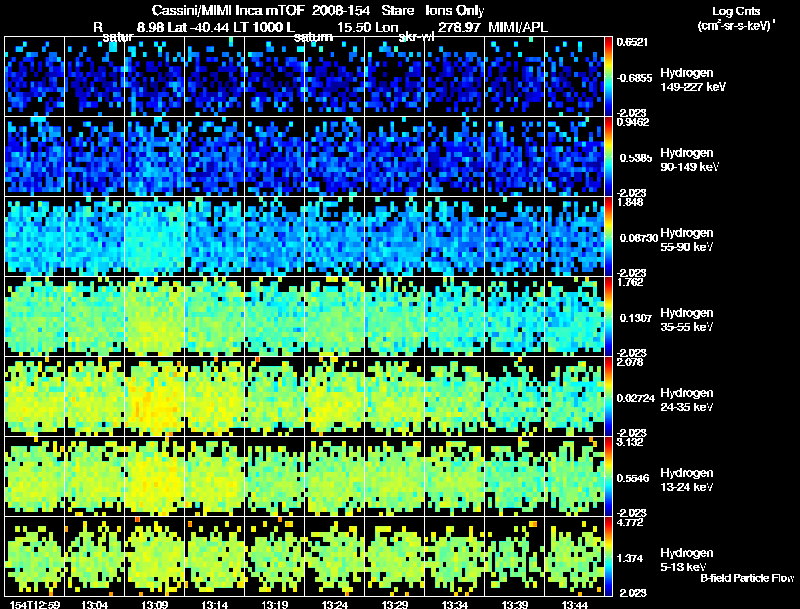This screenshot has width=800, height=609.
Task: Click the '0.1307' color scale value
Action: (x=636, y=318)
